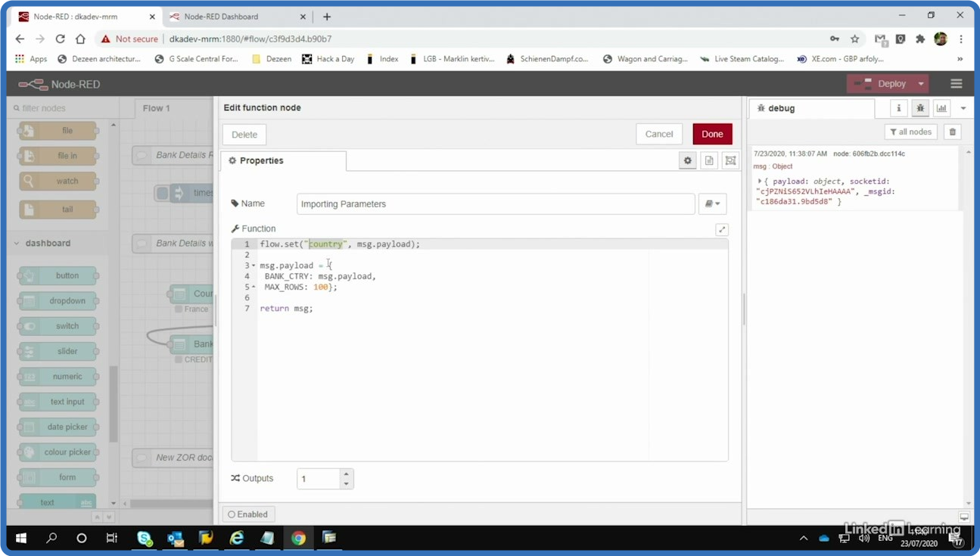The height and width of the screenshot is (556, 980).
Task: Collapse the dashboard palette category
Action: (17, 243)
